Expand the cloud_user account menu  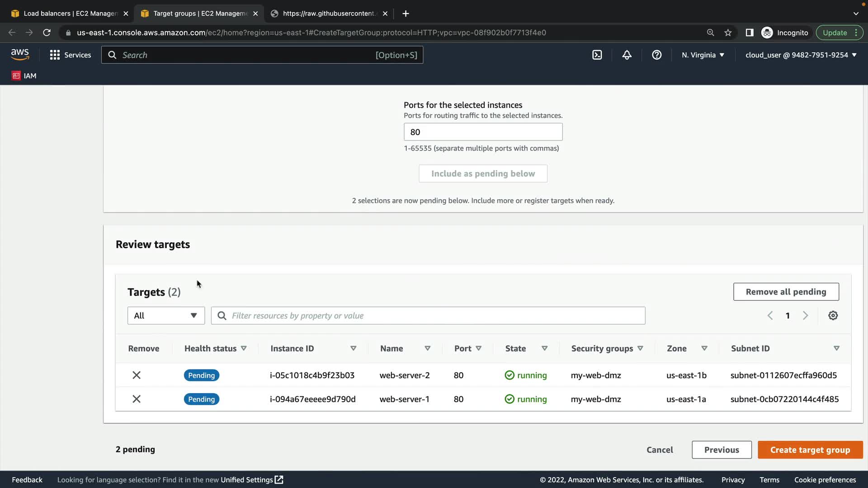[801, 55]
